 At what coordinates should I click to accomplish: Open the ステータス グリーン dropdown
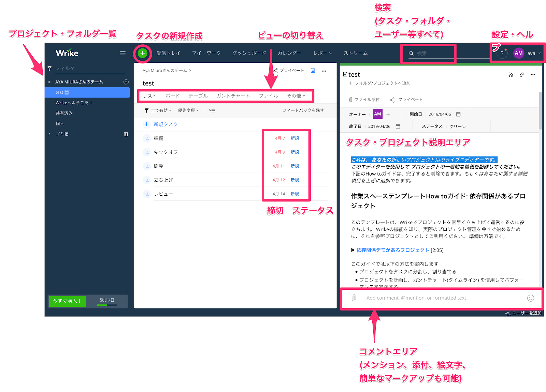457,126
